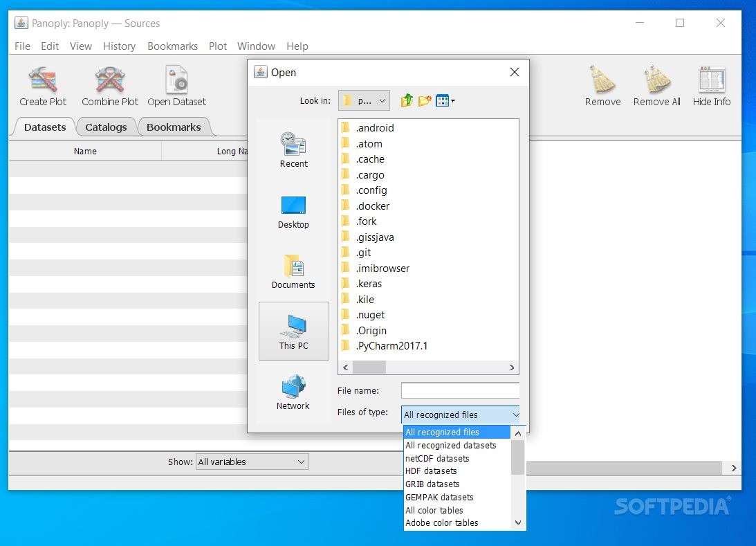Switch to the Catalogs tab
Image resolution: width=756 pixels, height=546 pixels.
tap(106, 127)
